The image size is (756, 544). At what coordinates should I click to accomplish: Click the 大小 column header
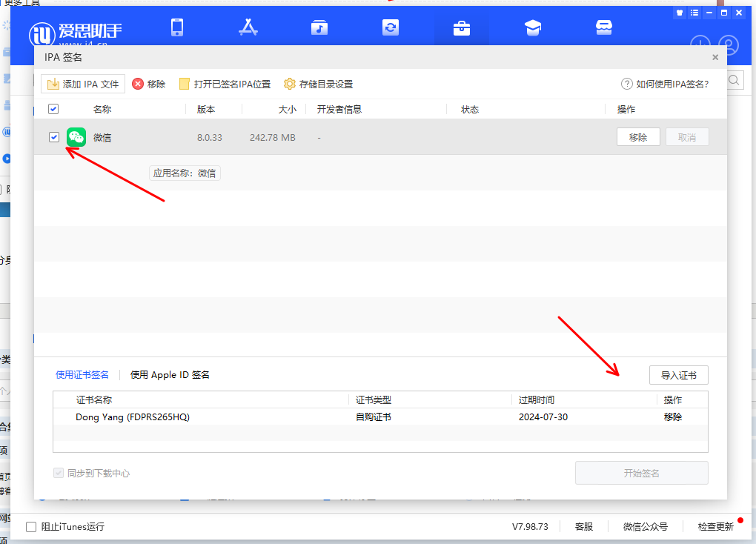tap(288, 110)
